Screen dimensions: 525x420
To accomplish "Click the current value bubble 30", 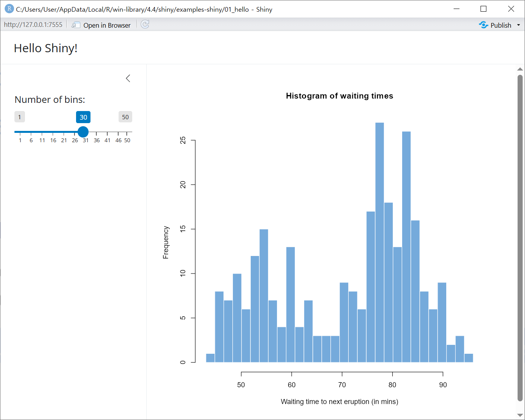I will (83, 117).
